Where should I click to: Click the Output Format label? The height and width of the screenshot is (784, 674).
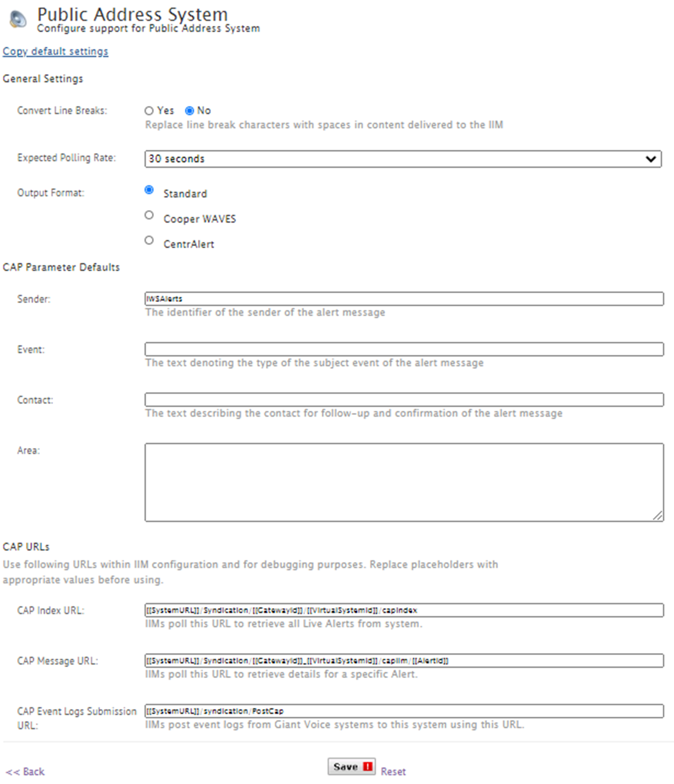(x=51, y=193)
